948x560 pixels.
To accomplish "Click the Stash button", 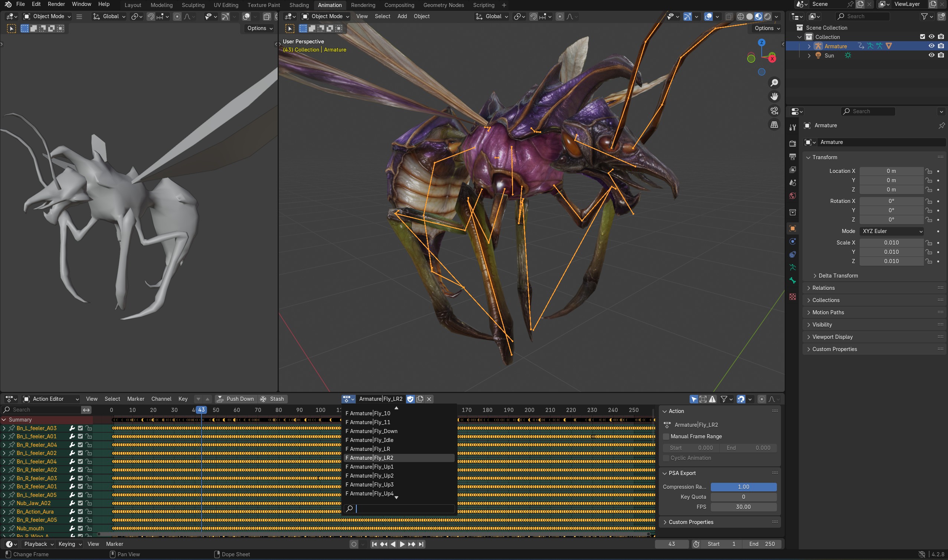I will 272,399.
